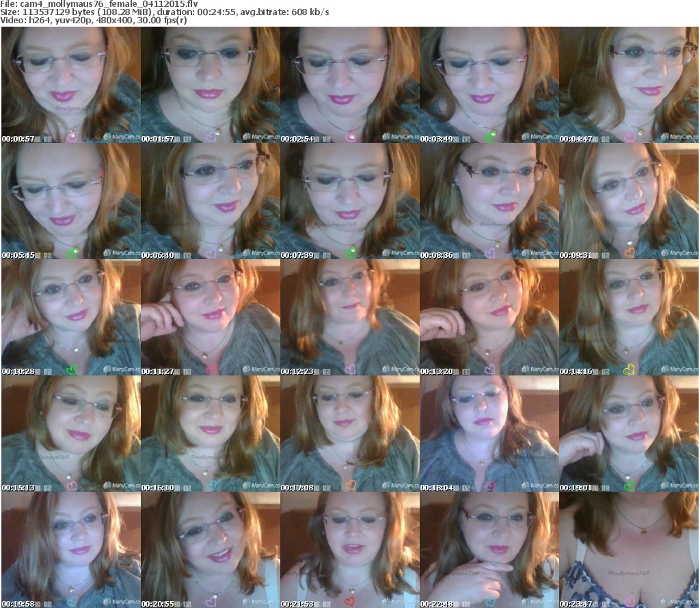Click the 30.00 fps(r) text

tap(162, 20)
